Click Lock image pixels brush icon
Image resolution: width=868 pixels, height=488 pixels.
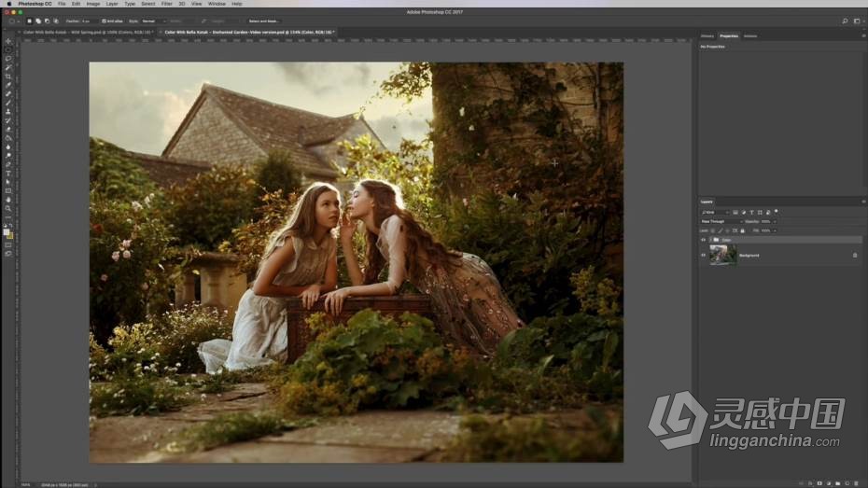pyautogui.click(x=721, y=230)
